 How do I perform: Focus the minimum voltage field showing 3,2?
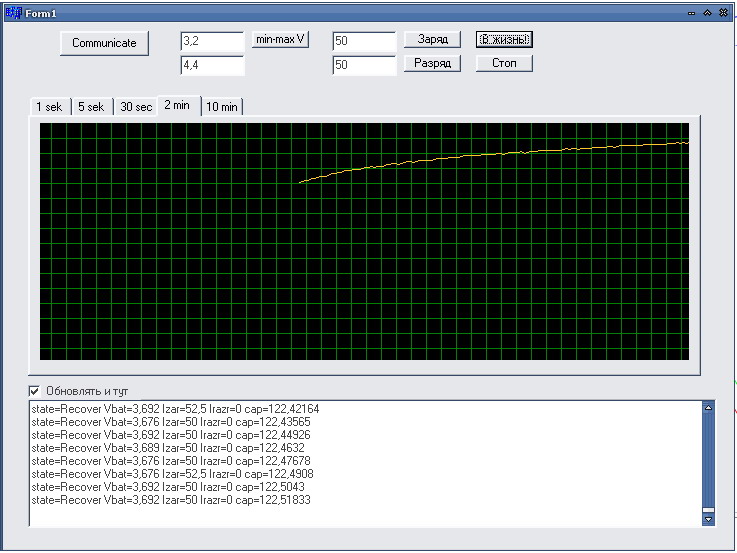tap(212, 41)
